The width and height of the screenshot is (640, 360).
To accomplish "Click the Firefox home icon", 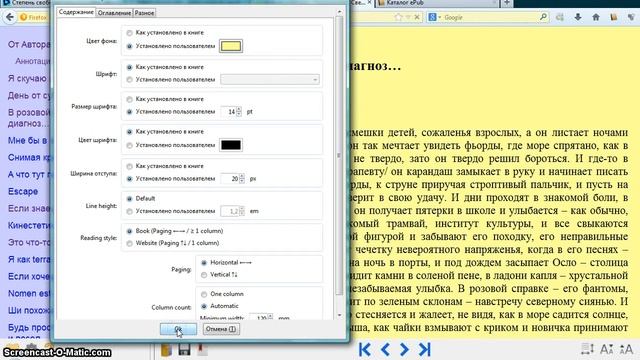I will tap(596, 17).
